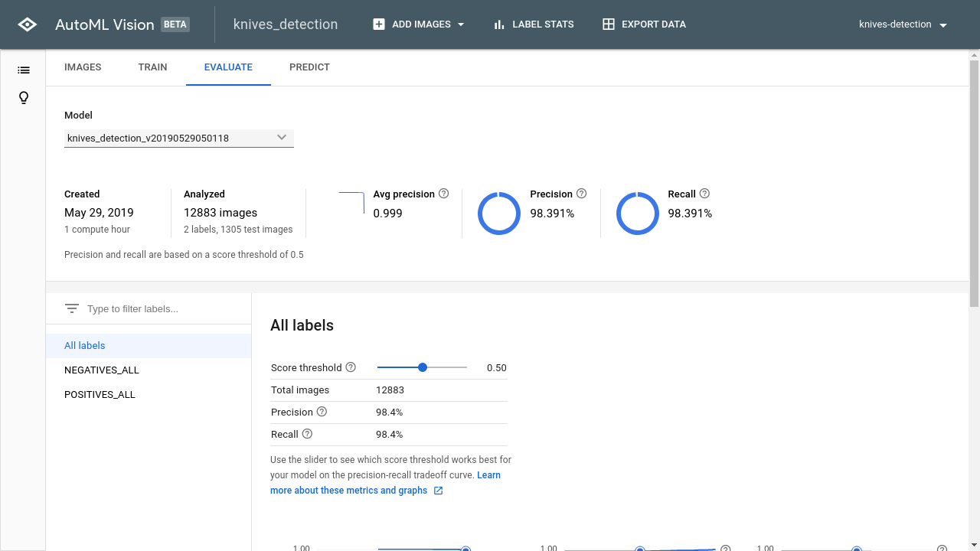Click the help icon beside summary Precision
Screen dimensions: 980x551
[x=581, y=194]
